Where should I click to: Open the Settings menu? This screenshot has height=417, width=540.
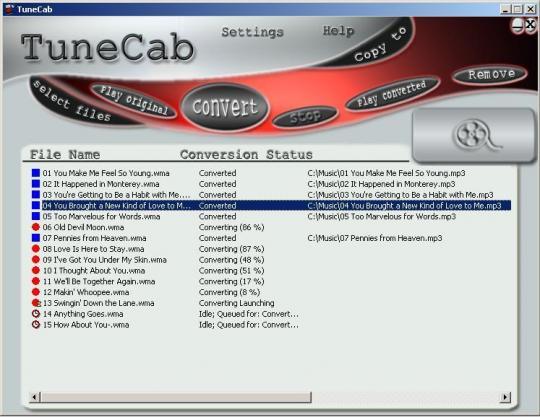click(x=252, y=32)
